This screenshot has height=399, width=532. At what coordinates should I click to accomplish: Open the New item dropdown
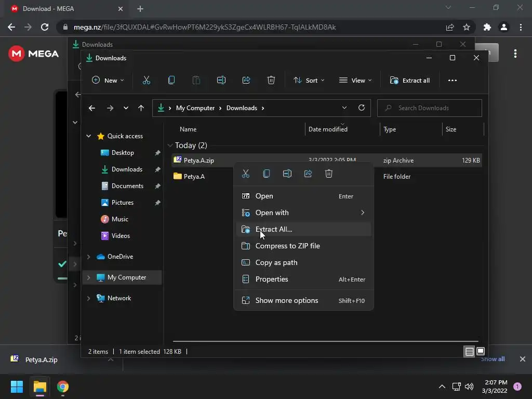point(108,81)
